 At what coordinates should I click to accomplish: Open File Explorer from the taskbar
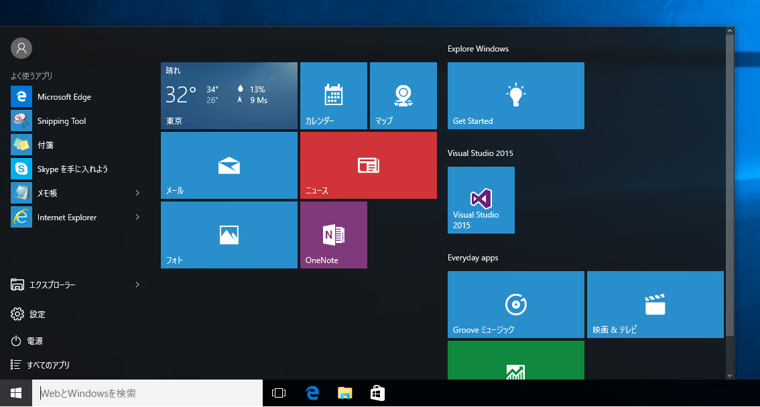345,393
